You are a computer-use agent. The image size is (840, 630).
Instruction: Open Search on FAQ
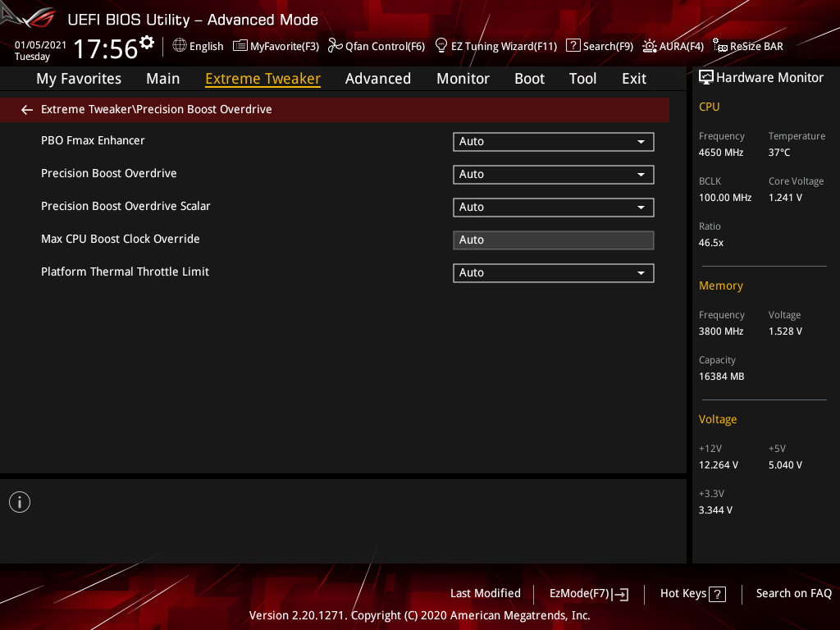794,594
